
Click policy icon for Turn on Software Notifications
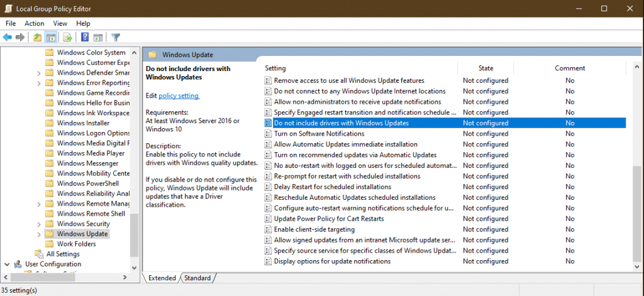pyautogui.click(x=268, y=134)
